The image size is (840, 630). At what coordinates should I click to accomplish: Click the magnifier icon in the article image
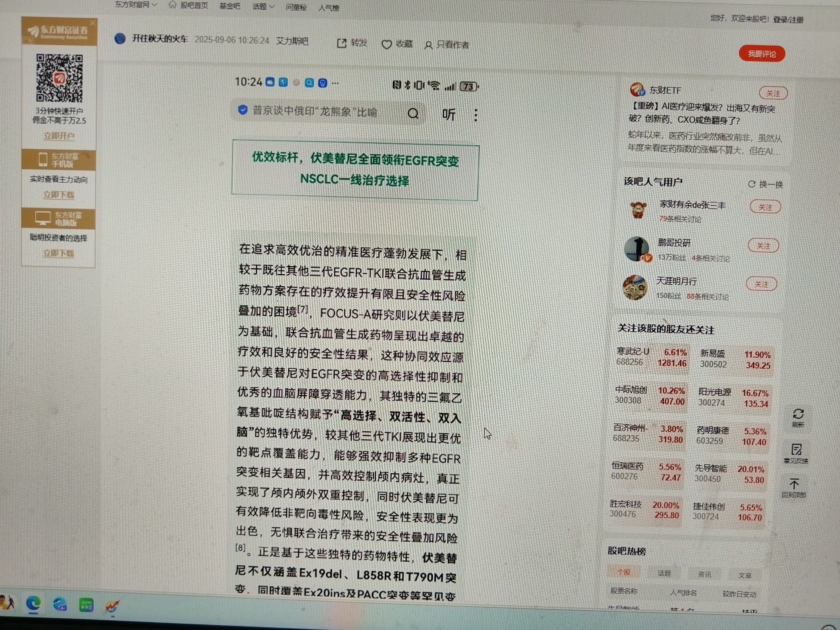click(413, 113)
